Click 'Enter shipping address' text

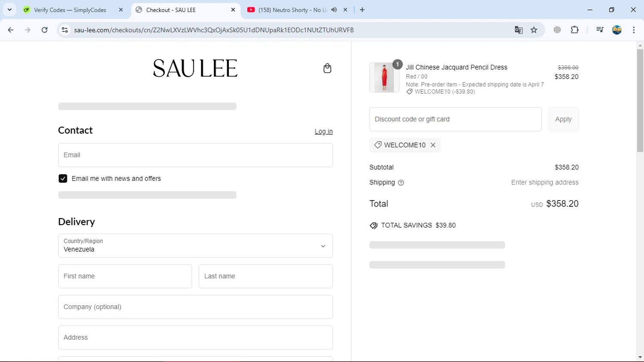coord(545,183)
